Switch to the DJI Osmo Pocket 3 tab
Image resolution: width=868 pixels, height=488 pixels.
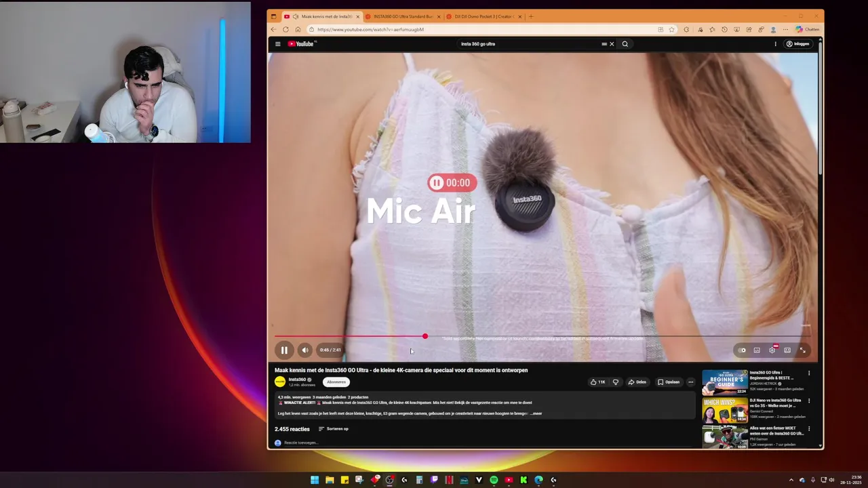(x=484, y=16)
